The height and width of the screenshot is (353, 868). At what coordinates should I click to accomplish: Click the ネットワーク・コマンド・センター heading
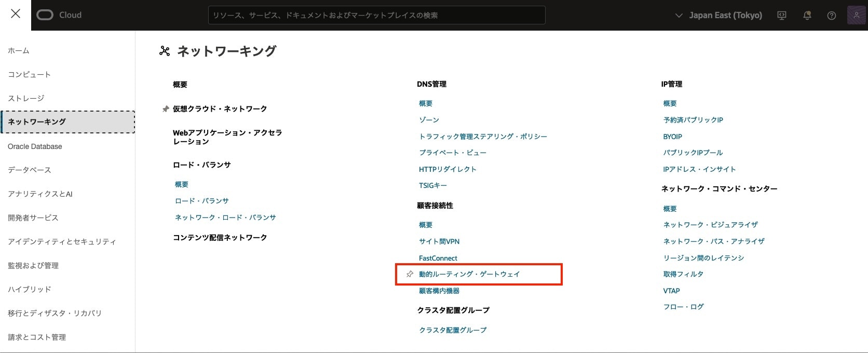tap(719, 189)
